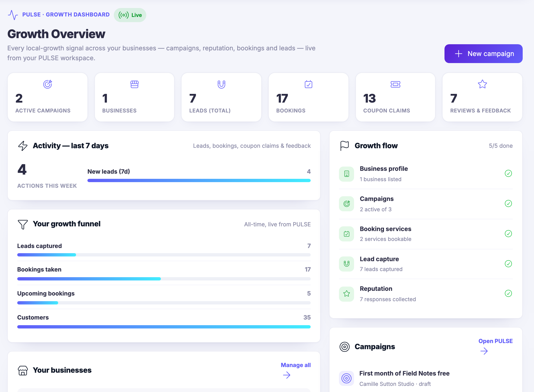
Task: Click the '7 responses collected' text
Action: coord(388,299)
